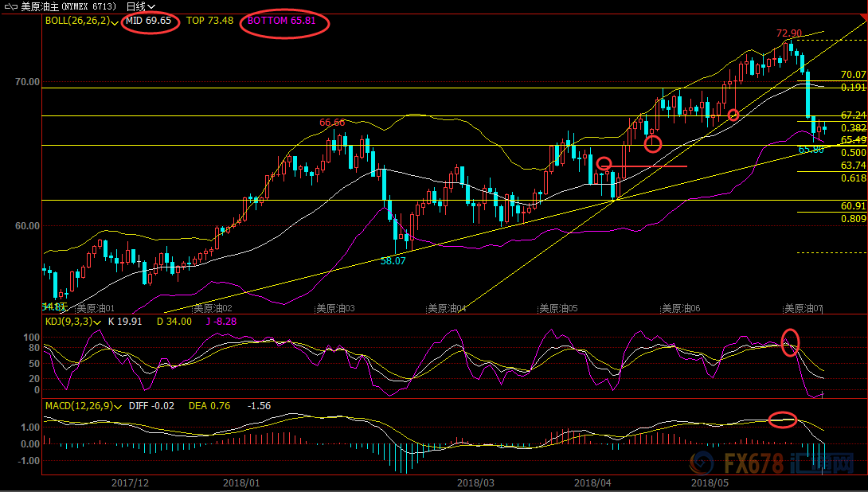Select the 美原油01 contract marker
This screenshot has height=492, width=868.
[x=96, y=308]
